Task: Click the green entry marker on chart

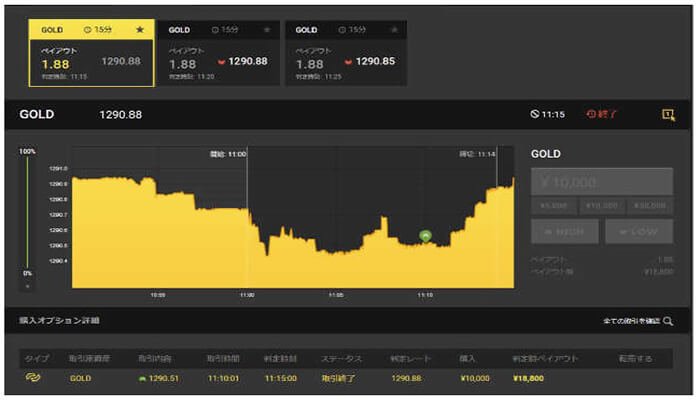Action: point(426,236)
